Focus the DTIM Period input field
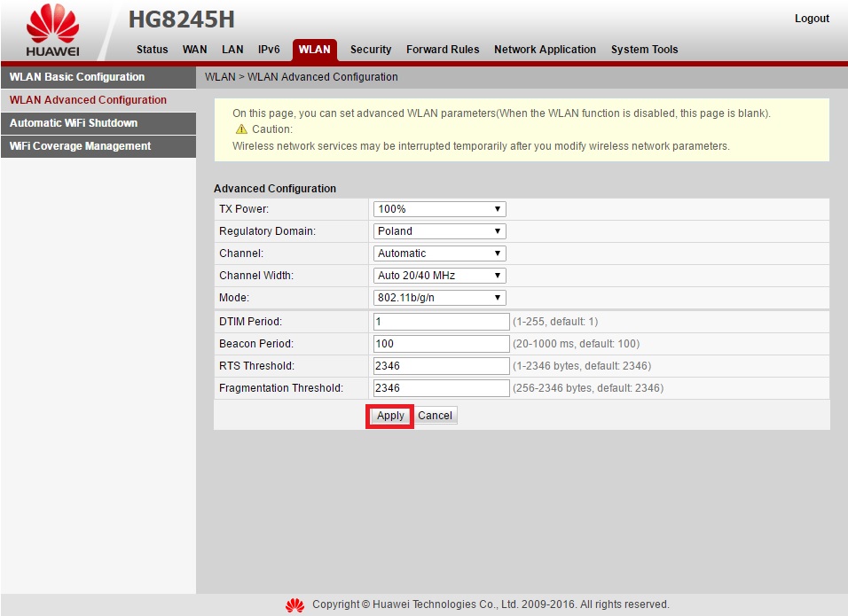 [x=442, y=322]
